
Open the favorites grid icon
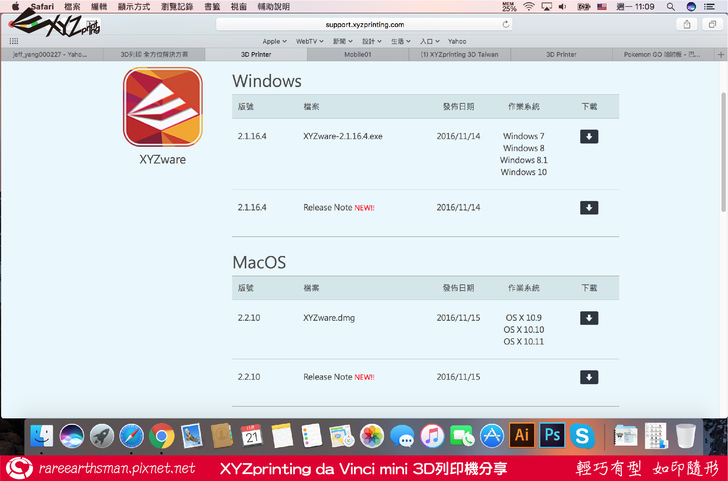tap(14, 41)
